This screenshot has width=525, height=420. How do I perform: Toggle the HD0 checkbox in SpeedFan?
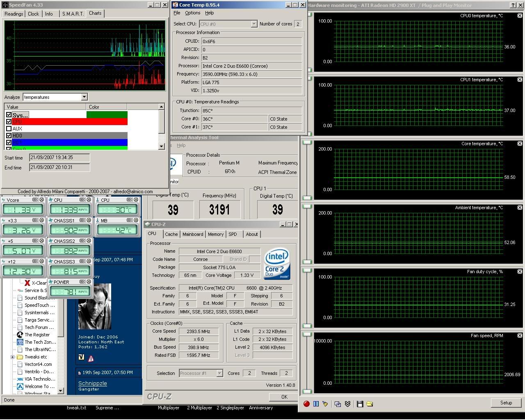click(9, 135)
